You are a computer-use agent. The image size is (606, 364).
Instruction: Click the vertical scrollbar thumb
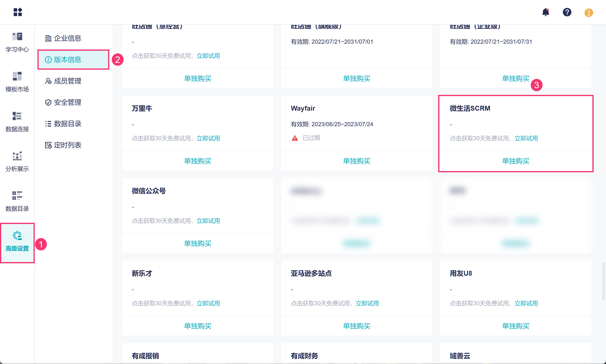(x=603, y=281)
